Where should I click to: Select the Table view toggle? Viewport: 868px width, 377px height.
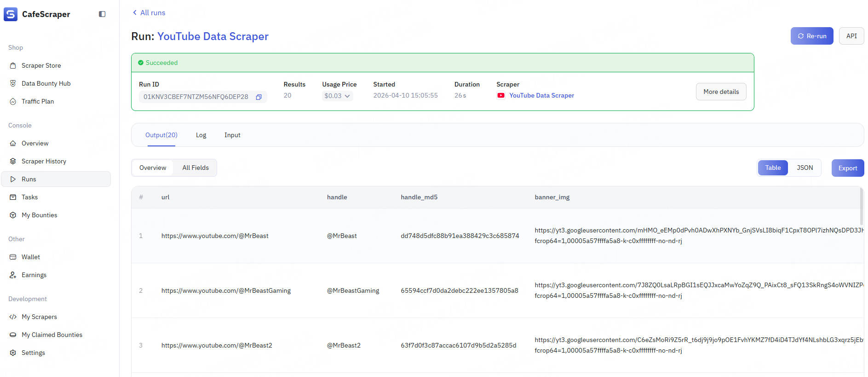(773, 168)
